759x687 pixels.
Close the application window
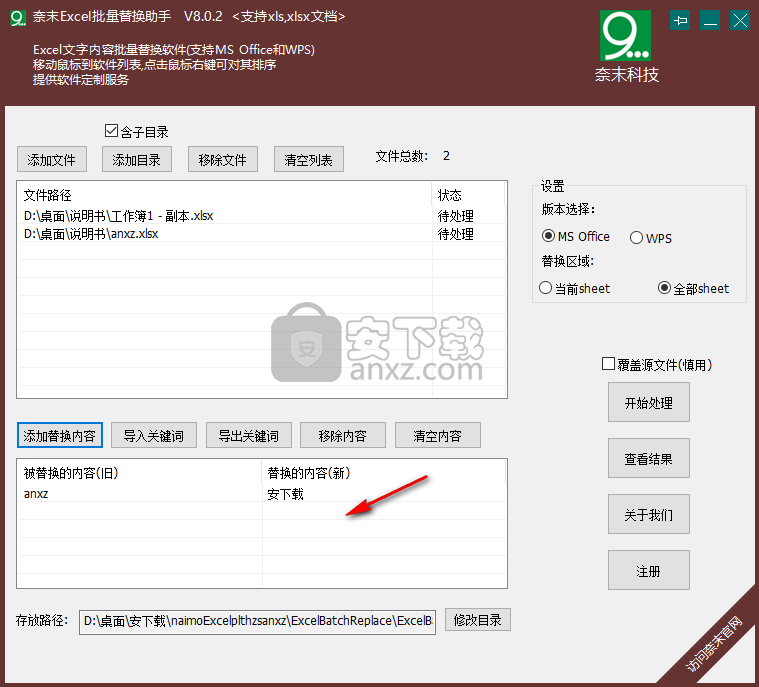tap(740, 21)
